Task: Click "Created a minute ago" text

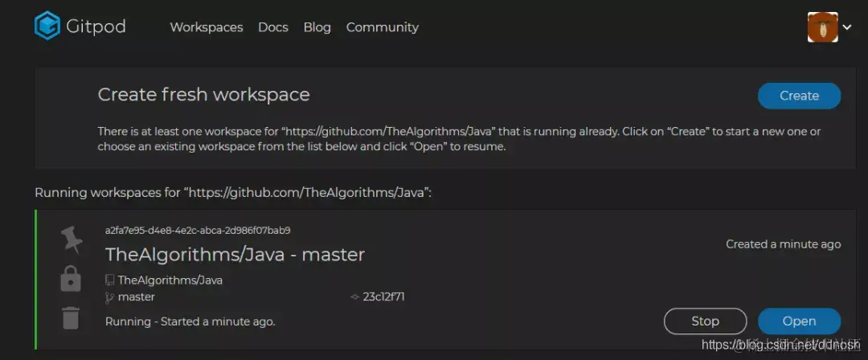Action: point(784,244)
